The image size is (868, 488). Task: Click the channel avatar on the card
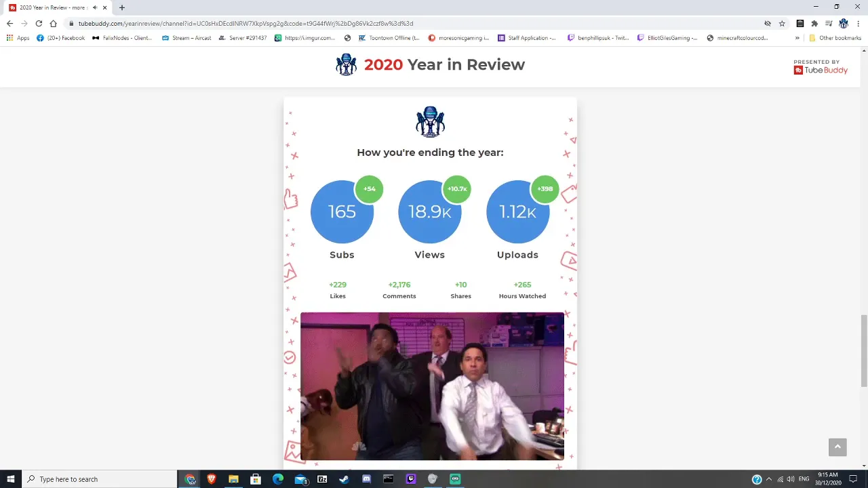coord(430,122)
